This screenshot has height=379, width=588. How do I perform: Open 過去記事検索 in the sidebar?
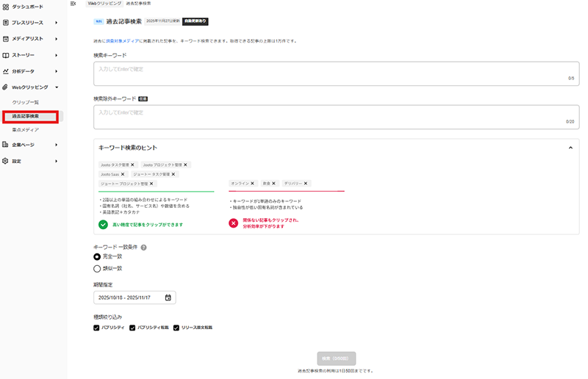pyautogui.click(x=25, y=116)
